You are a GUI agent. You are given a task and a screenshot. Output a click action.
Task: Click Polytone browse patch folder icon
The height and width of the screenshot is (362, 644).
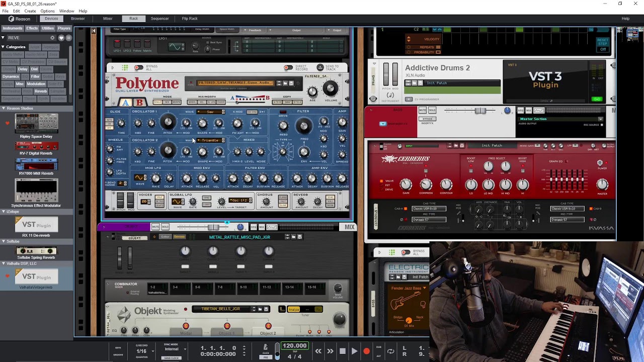tap(285, 83)
